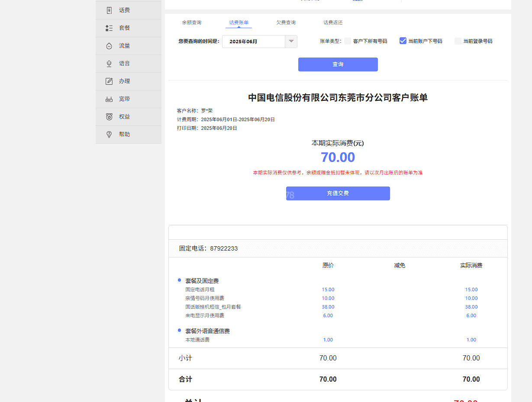This screenshot has height=402, width=532.
Task: Click the 账单类型 label
Action: tap(331, 41)
